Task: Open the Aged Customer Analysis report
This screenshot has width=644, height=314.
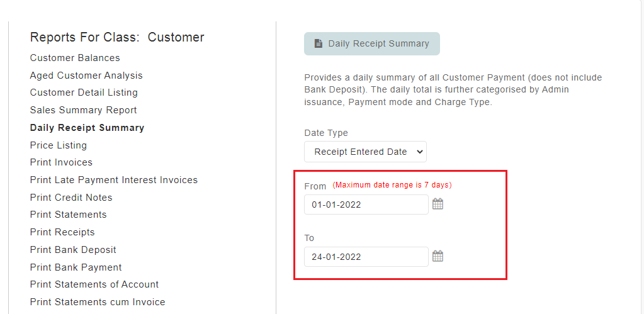Action: tap(86, 76)
